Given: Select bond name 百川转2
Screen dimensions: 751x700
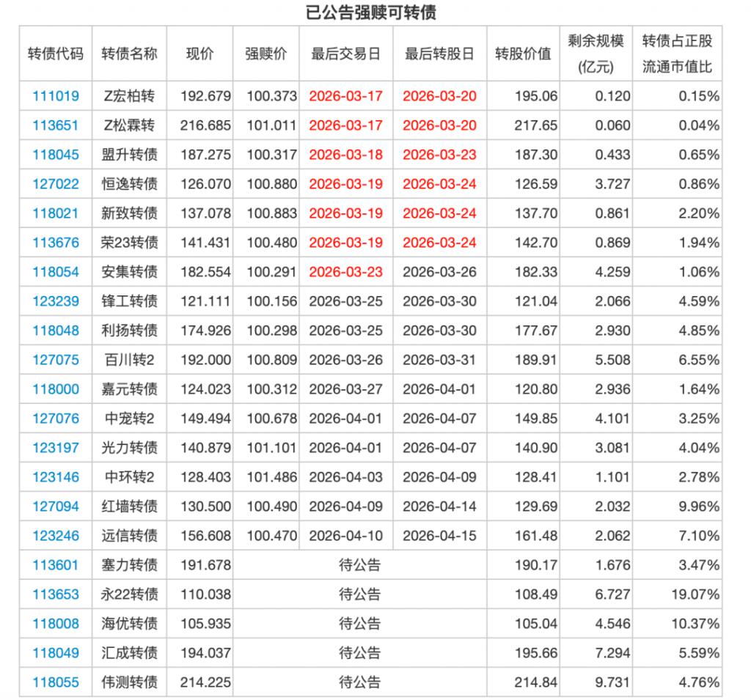Looking at the screenshot, I should [x=129, y=360].
